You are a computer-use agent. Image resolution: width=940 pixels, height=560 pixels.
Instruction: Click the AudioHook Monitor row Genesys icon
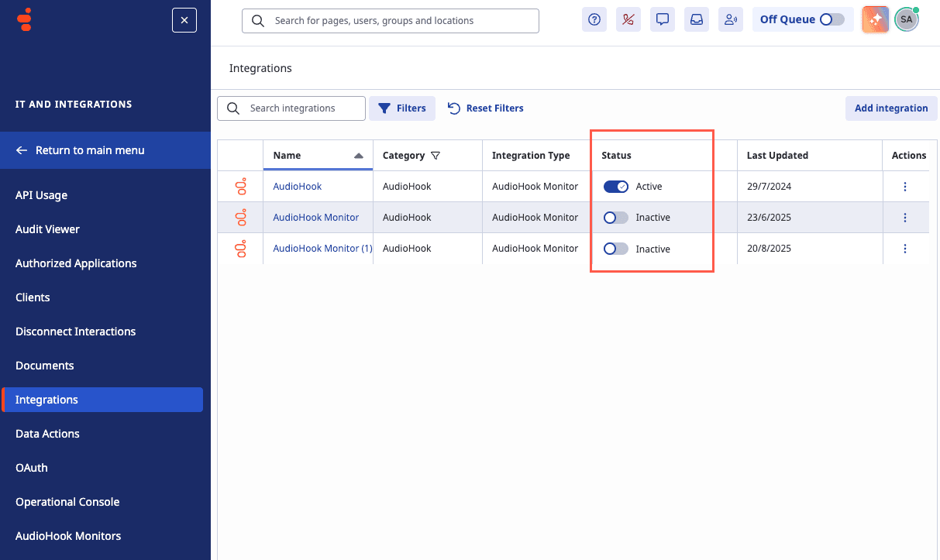point(241,218)
